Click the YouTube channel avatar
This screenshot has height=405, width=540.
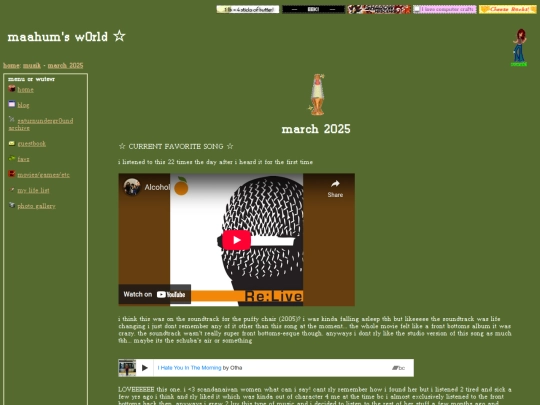[132, 187]
